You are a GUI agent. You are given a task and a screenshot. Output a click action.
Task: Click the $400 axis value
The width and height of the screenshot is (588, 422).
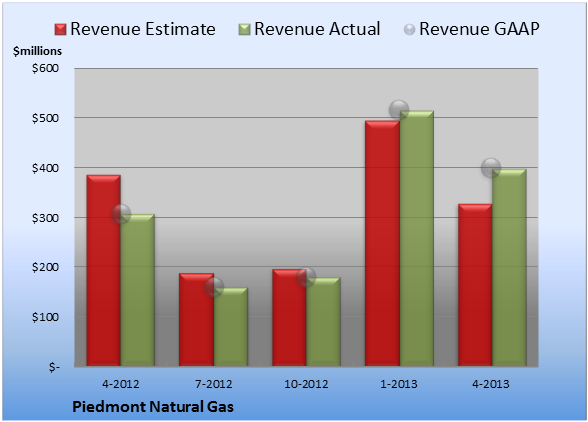point(45,168)
